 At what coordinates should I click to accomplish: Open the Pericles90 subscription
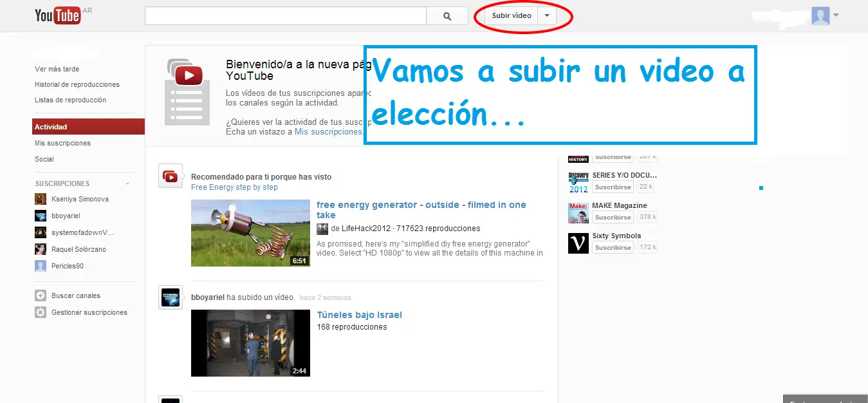tap(68, 266)
